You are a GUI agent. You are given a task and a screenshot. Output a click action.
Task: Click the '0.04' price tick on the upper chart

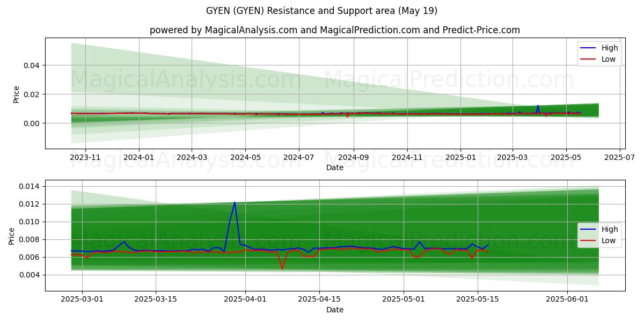tap(33, 65)
